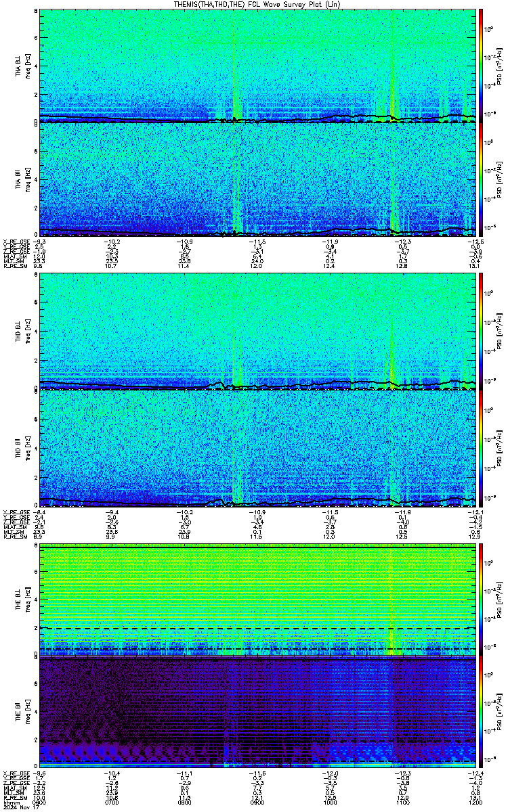The height and width of the screenshot is (812, 508).
Task: Click the last THA X_RE_GSE value -12.5
Action: (x=475, y=242)
